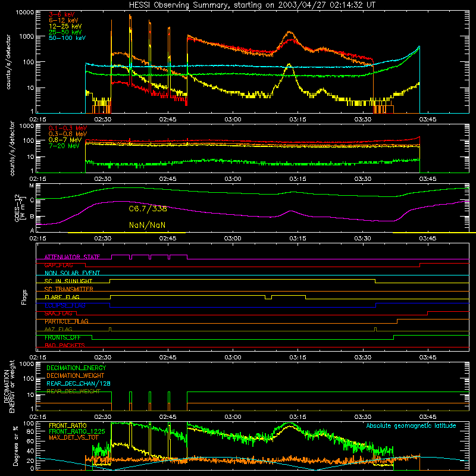Click the 0.1-0.3 MeV legend entry

tap(68, 128)
